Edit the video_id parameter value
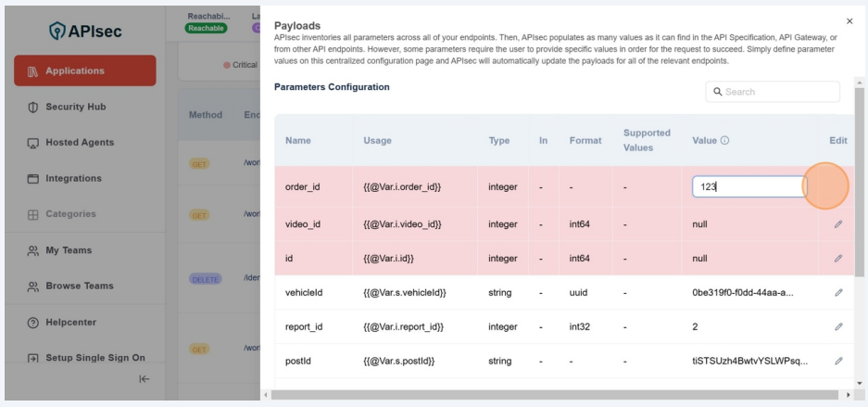The height and width of the screenshot is (407, 868). (838, 224)
